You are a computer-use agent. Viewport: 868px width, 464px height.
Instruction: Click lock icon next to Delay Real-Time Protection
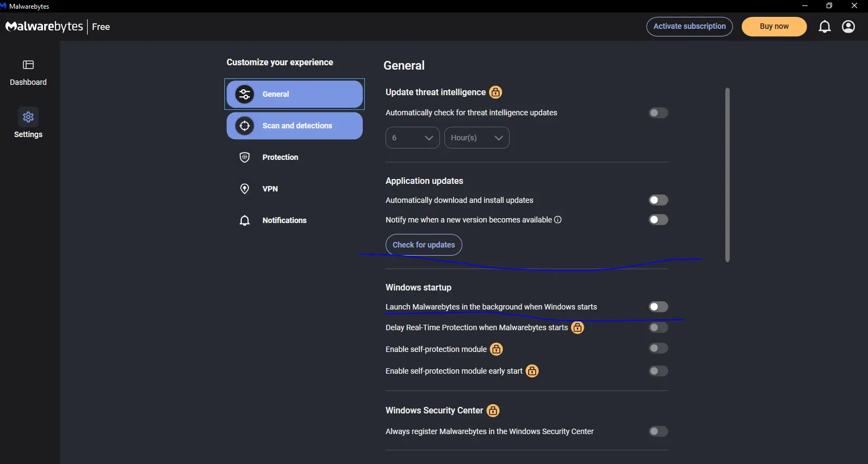(577, 327)
